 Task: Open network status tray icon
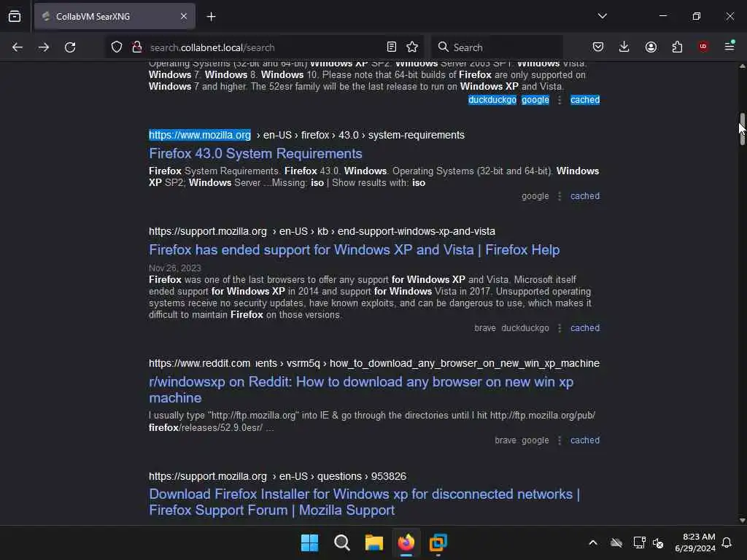pyautogui.click(x=639, y=542)
